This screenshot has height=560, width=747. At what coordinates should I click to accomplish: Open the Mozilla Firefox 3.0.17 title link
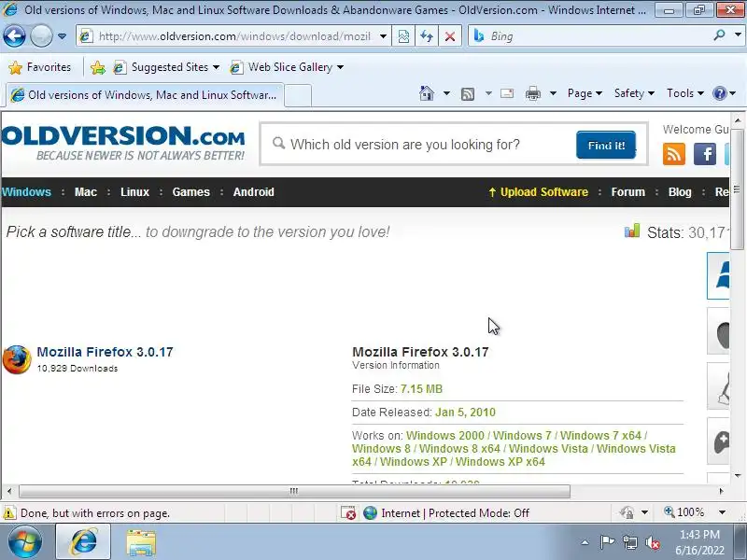click(x=105, y=352)
